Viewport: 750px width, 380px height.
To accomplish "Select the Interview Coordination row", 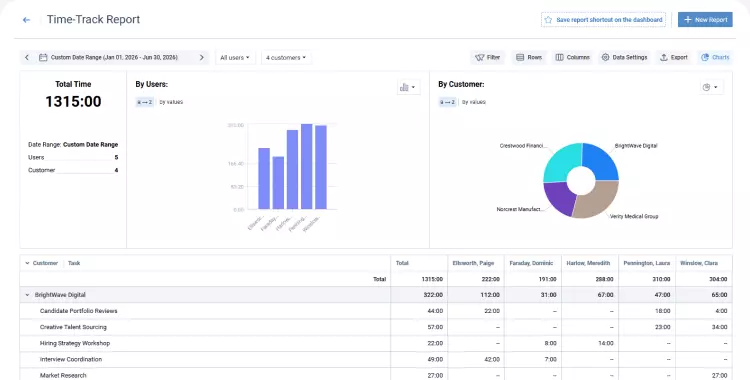I will click(376, 359).
